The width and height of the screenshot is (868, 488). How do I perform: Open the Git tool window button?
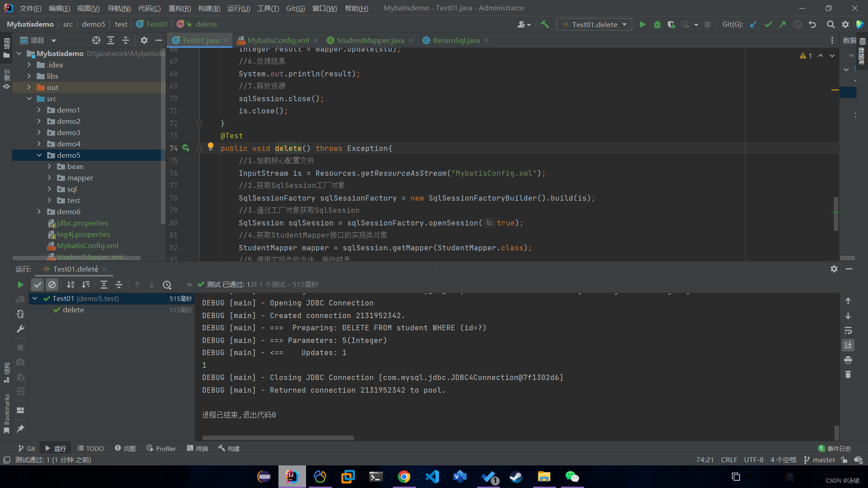27,448
